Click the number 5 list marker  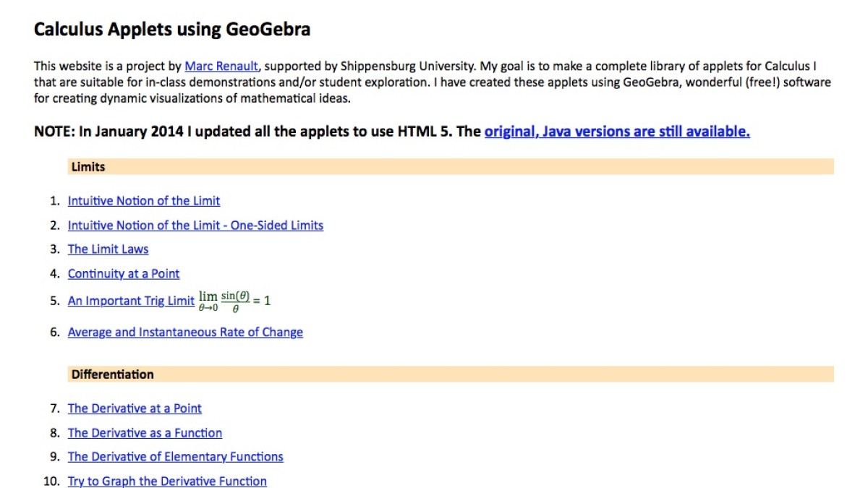[x=53, y=301]
